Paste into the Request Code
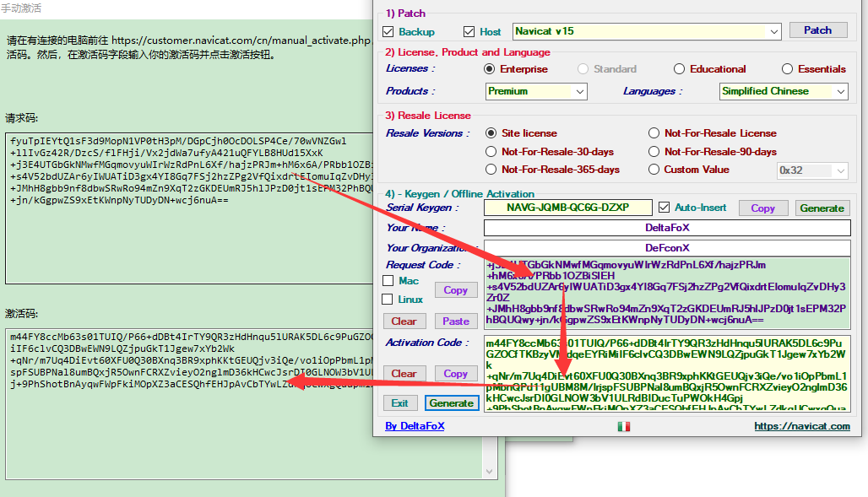 pyautogui.click(x=456, y=321)
